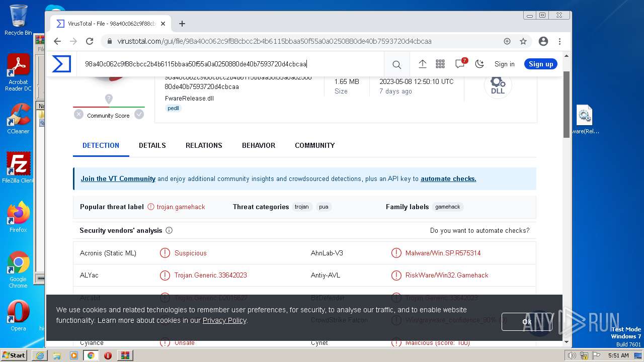Click the zoom plus icon in address bar
The height and width of the screenshot is (362, 644).
coord(507,41)
